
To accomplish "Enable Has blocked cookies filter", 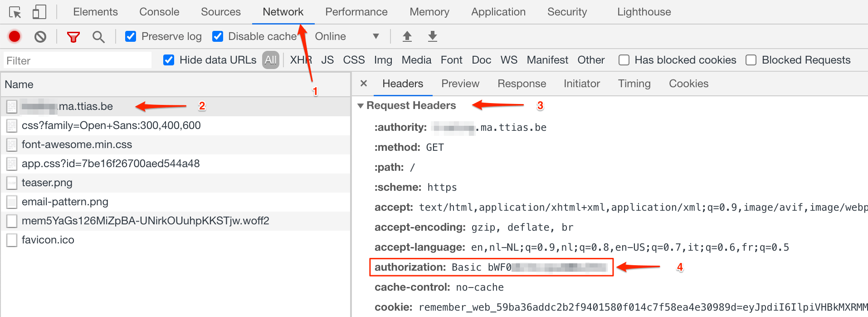I will point(624,60).
